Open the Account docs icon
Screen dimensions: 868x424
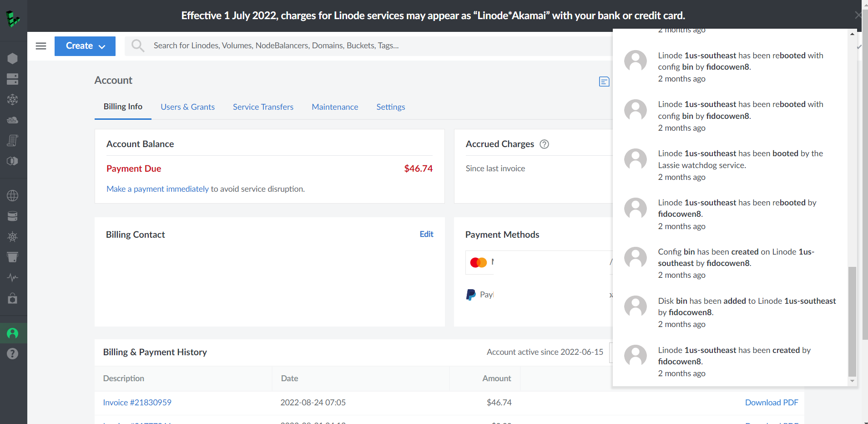(604, 82)
